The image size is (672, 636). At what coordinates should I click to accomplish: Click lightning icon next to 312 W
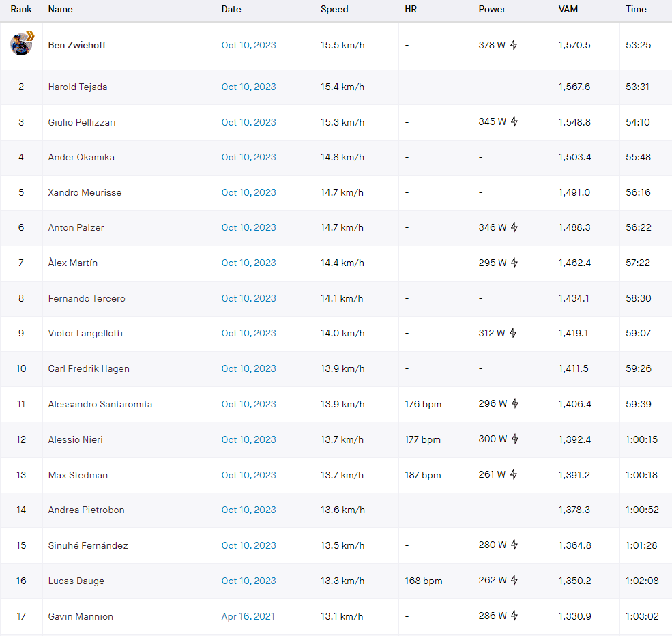[514, 333]
